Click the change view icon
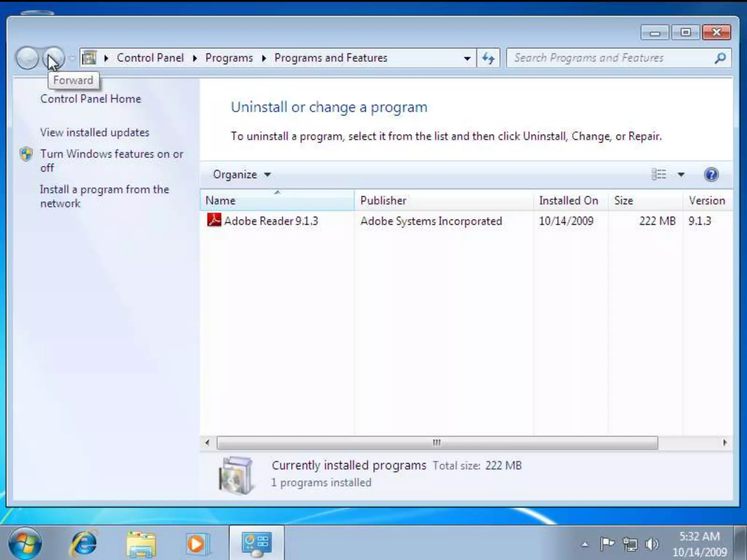The height and width of the screenshot is (560, 747). pos(659,175)
